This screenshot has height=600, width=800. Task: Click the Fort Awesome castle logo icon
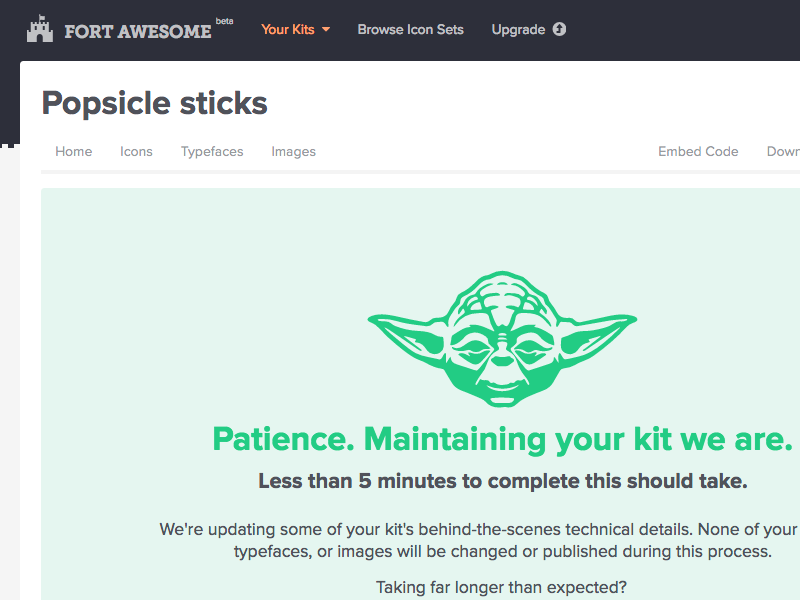tap(40, 29)
